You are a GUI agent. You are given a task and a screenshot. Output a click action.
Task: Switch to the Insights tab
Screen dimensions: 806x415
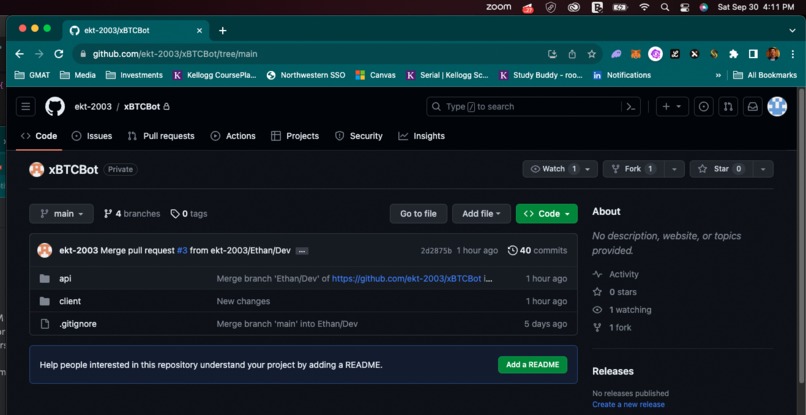click(x=422, y=136)
